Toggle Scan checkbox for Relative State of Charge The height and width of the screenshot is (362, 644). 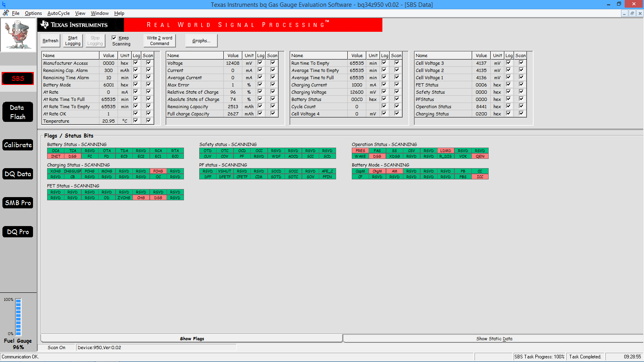(273, 92)
